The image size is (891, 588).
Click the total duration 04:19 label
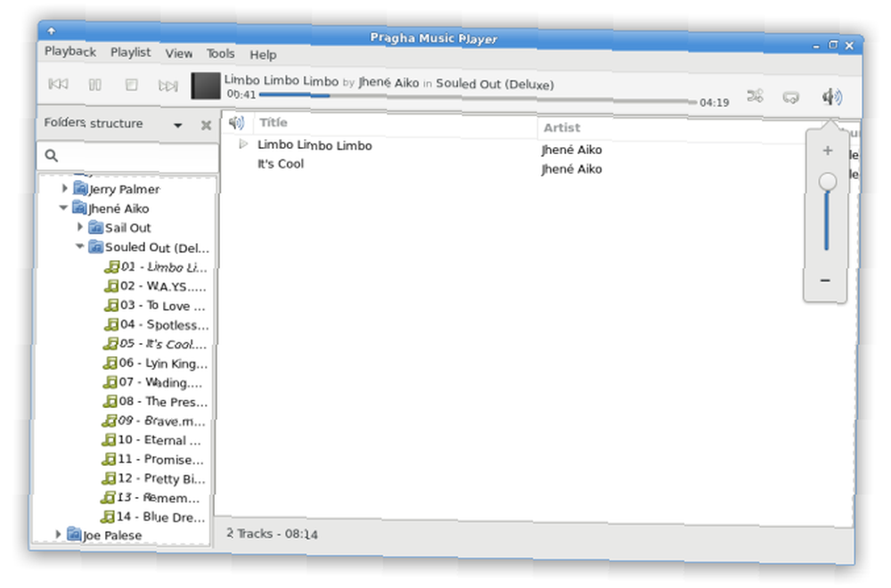point(714,102)
